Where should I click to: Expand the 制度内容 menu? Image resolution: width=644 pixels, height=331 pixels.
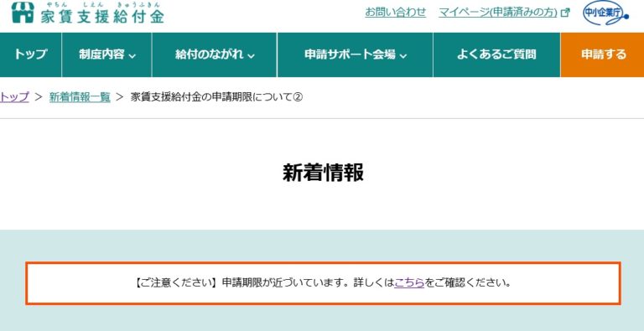106,54
